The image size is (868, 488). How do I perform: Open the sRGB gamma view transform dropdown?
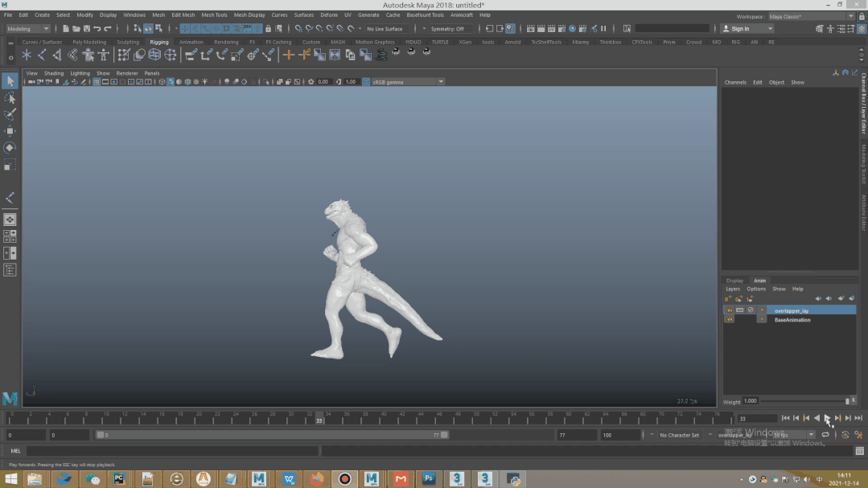coord(407,82)
